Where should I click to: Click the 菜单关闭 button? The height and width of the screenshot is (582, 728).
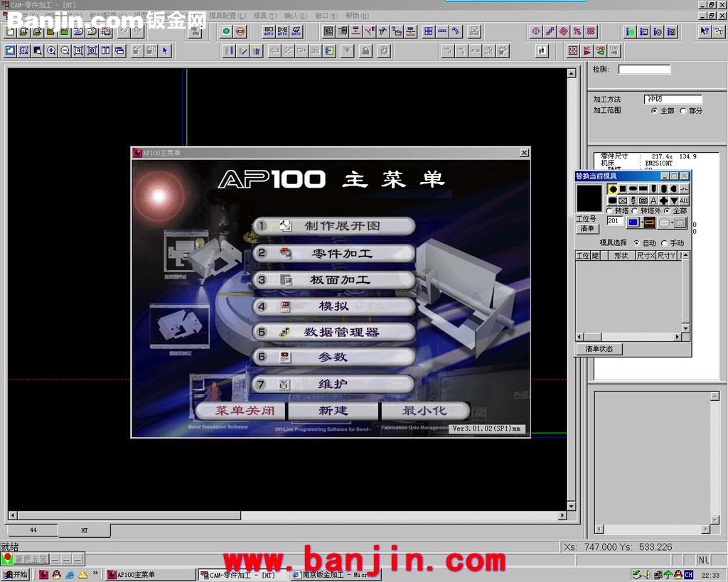pos(241,411)
